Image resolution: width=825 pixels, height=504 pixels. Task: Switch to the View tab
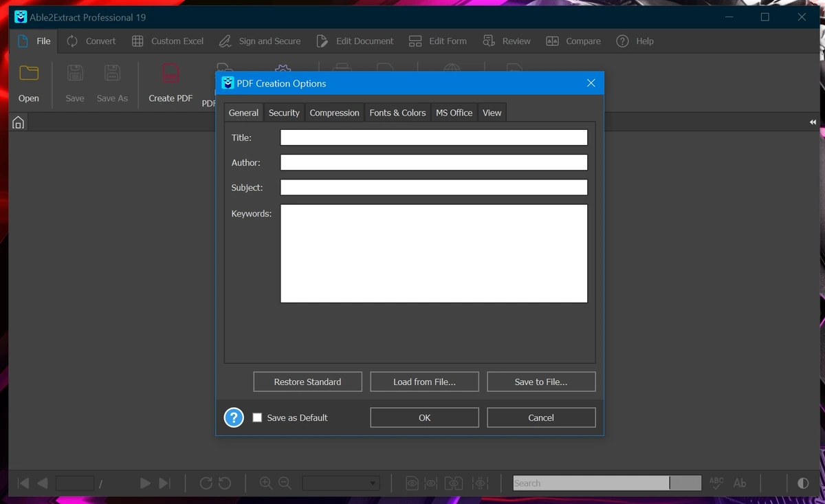(492, 113)
